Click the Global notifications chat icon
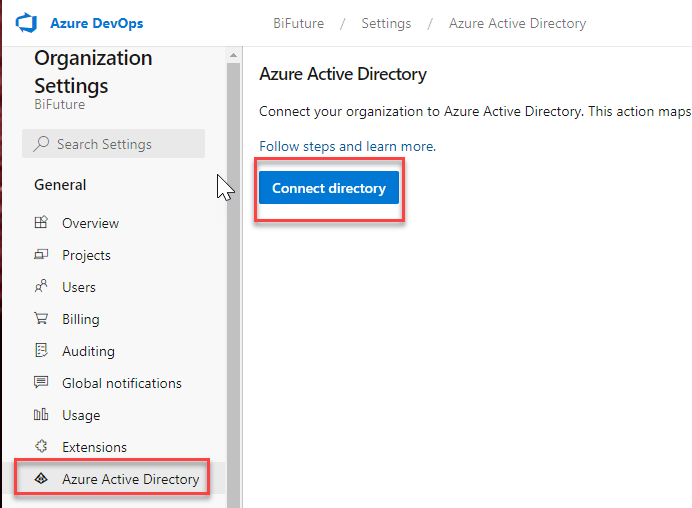The height and width of the screenshot is (508, 692). point(41,382)
